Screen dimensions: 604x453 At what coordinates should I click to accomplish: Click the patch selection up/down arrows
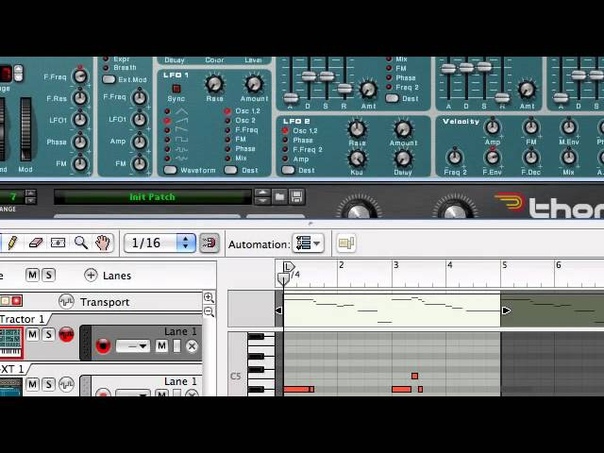click(262, 196)
